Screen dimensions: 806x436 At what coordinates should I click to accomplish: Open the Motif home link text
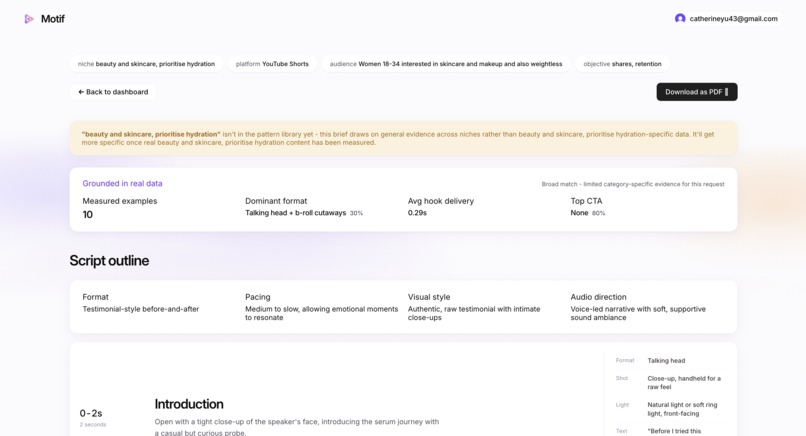[x=52, y=19]
